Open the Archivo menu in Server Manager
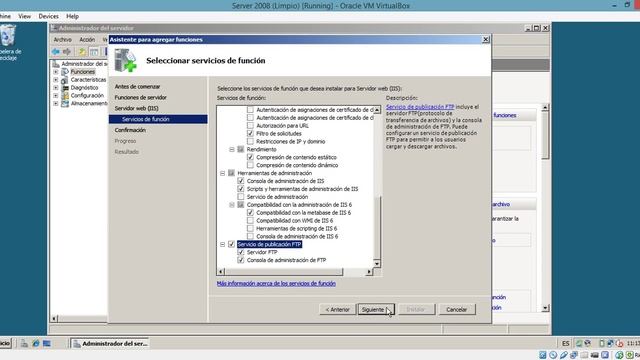640x360 pixels. point(62,40)
